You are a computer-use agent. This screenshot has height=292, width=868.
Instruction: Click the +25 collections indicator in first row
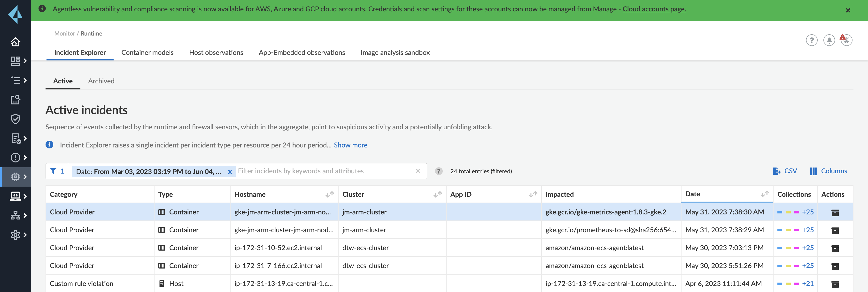807,212
